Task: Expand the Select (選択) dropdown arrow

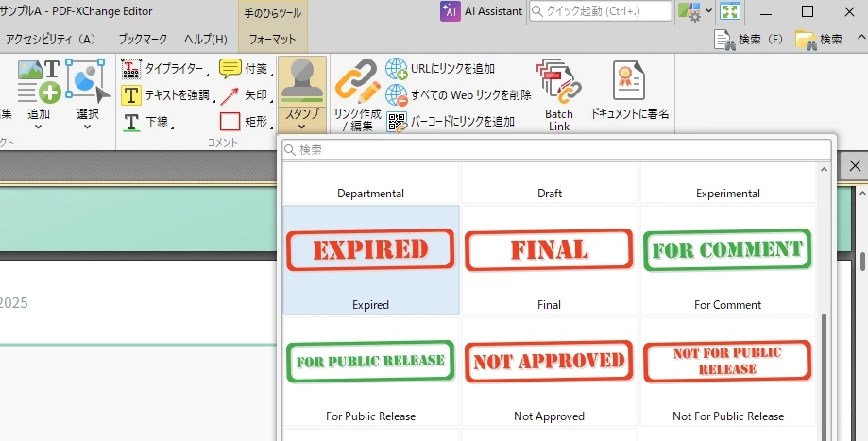Action: (x=88, y=127)
